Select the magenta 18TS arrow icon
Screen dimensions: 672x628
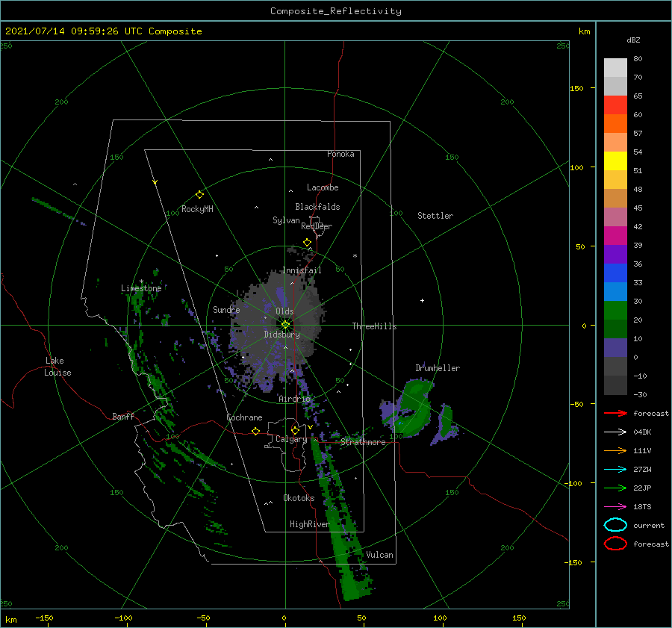click(x=615, y=507)
